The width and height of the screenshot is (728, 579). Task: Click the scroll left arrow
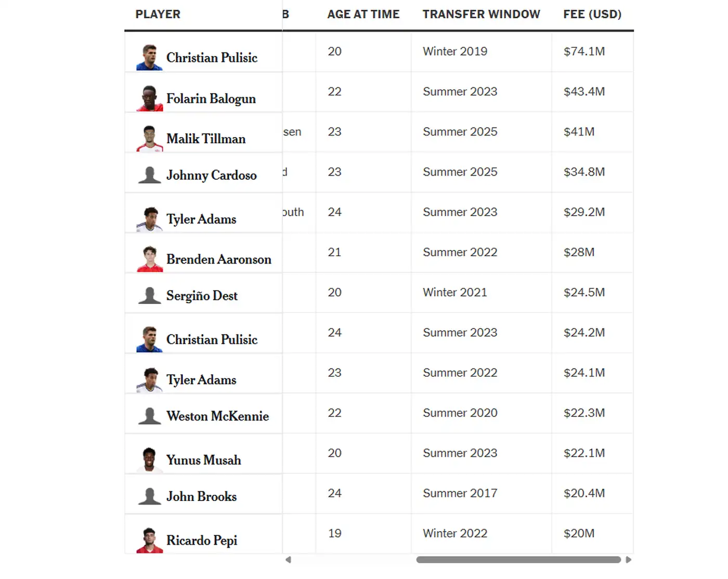click(288, 560)
